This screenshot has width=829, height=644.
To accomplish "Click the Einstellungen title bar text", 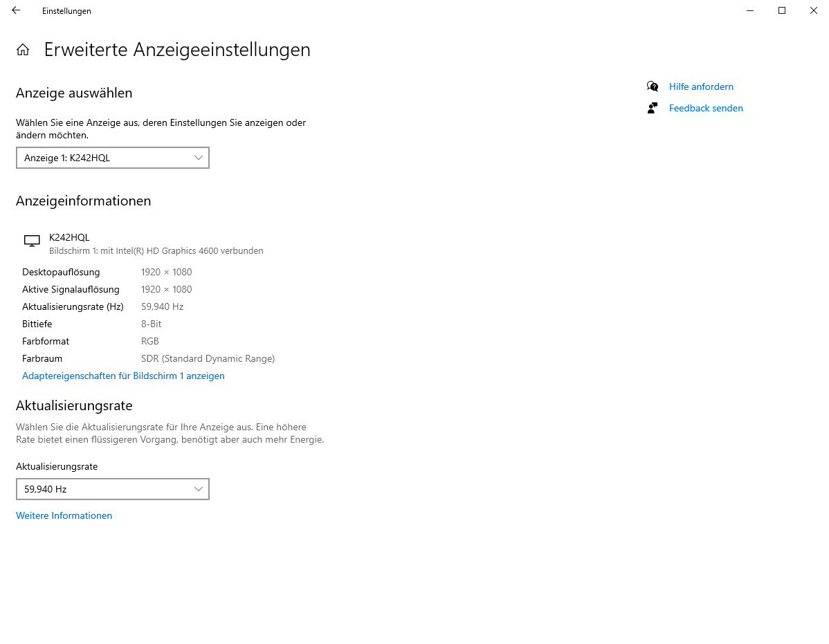I will (x=66, y=11).
